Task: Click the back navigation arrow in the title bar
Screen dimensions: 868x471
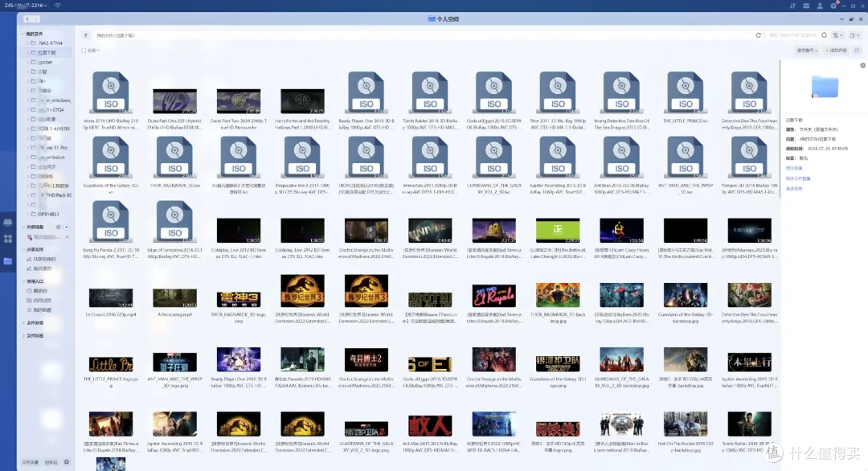Action: (27, 18)
